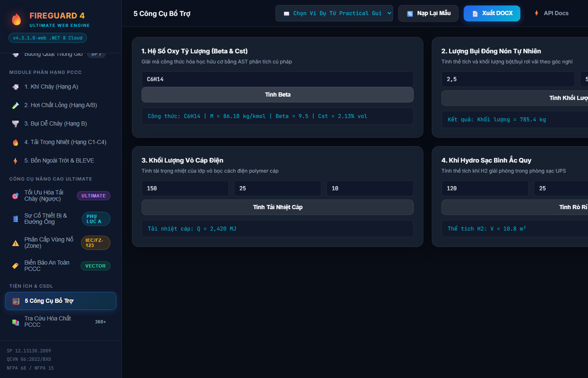Focus the cable panel field containing 25
Image resolution: width=588 pixels, height=378 pixels.
(278, 189)
